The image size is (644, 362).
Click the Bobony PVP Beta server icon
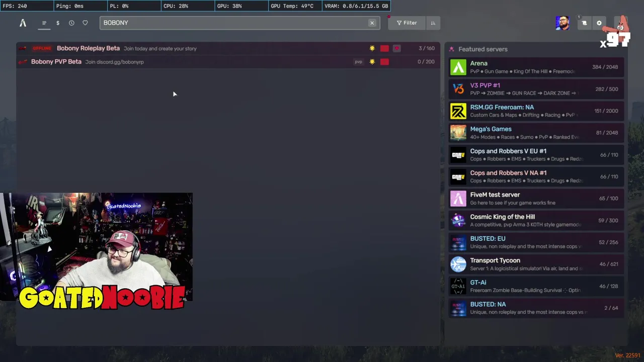(23, 62)
